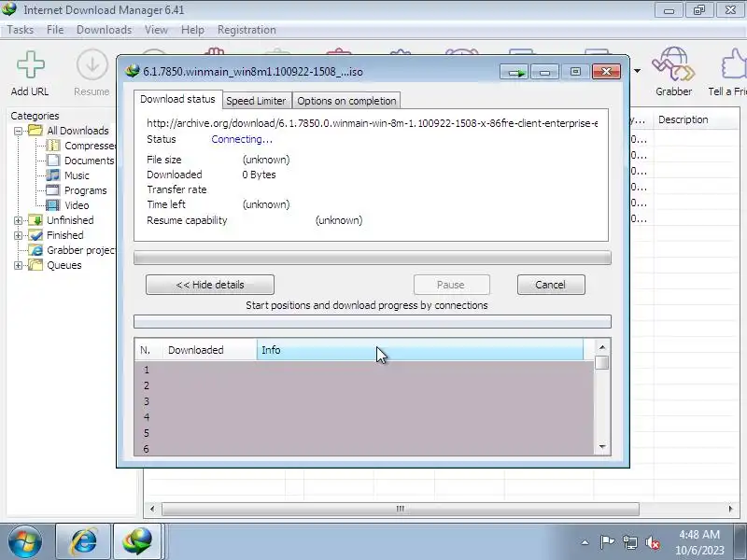Open Internet Explorer from the taskbar
Screen dimensions: 747x560
83,542
